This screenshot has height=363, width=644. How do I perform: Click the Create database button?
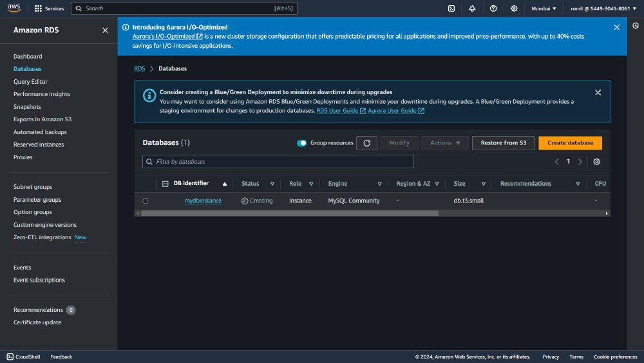tap(570, 143)
